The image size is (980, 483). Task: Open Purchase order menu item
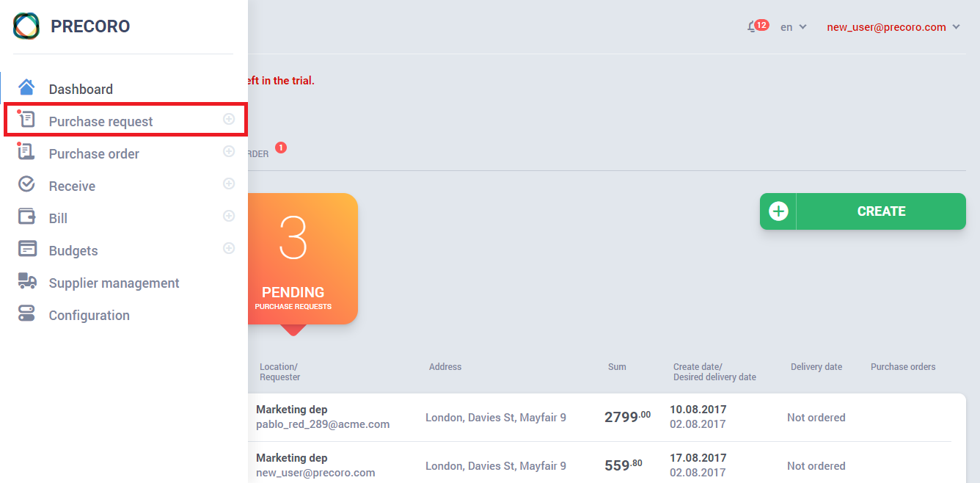(94, 153)
